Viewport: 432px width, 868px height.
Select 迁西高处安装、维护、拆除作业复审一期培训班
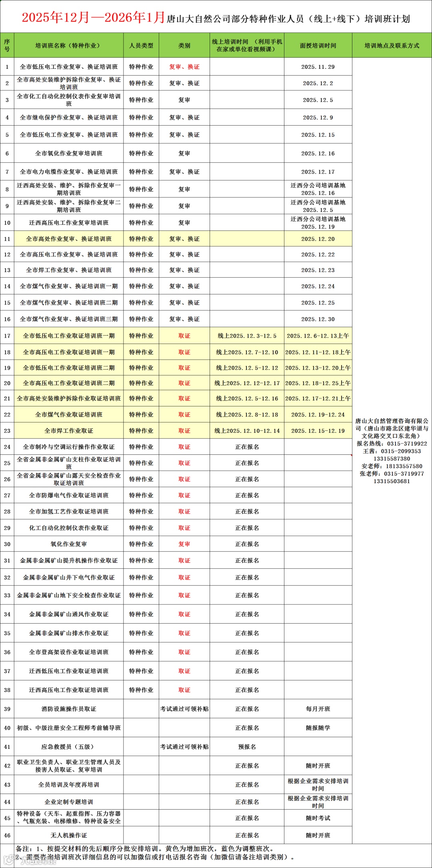[69, 189]
